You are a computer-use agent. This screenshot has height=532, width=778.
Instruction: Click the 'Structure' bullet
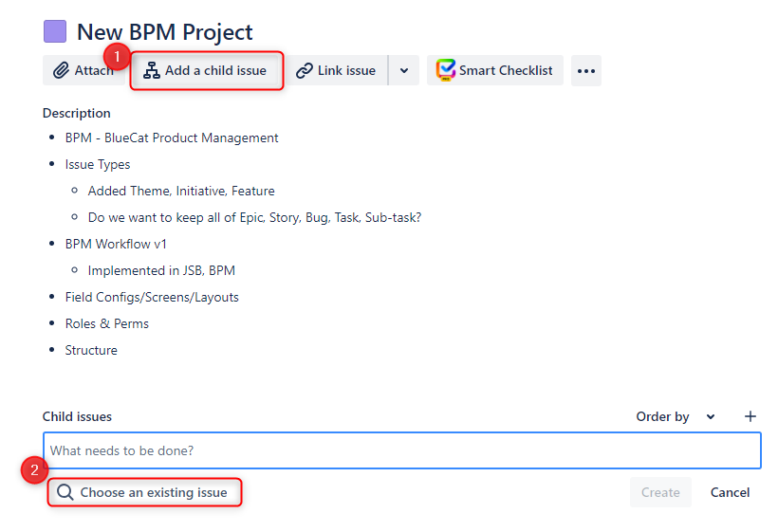[x=91, y=350]
